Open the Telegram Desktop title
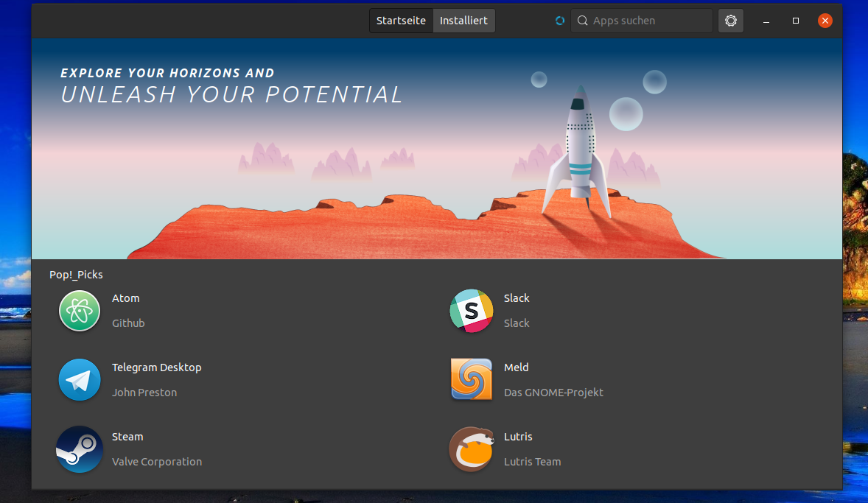This screenshot has height=503, width=868. (x=157, y=367)
